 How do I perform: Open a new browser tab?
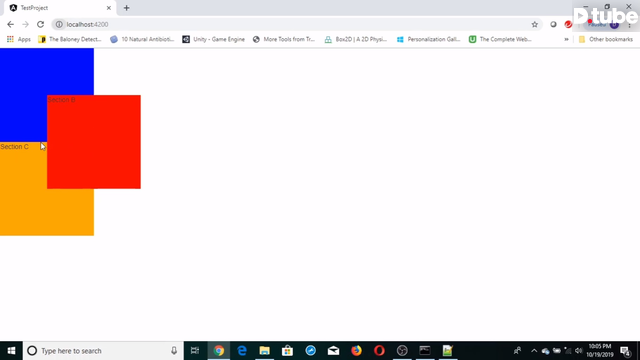[127, 8]
